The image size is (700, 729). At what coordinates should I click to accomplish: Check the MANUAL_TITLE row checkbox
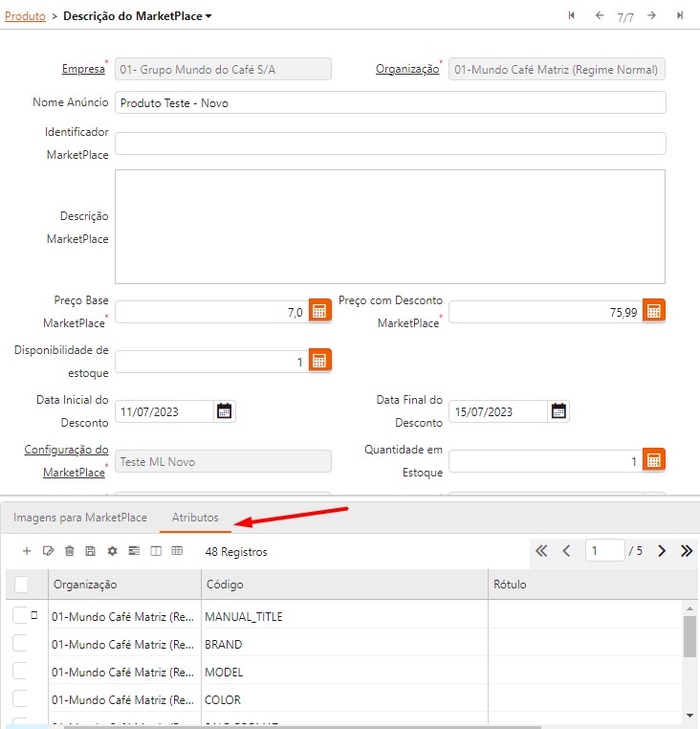20,616
